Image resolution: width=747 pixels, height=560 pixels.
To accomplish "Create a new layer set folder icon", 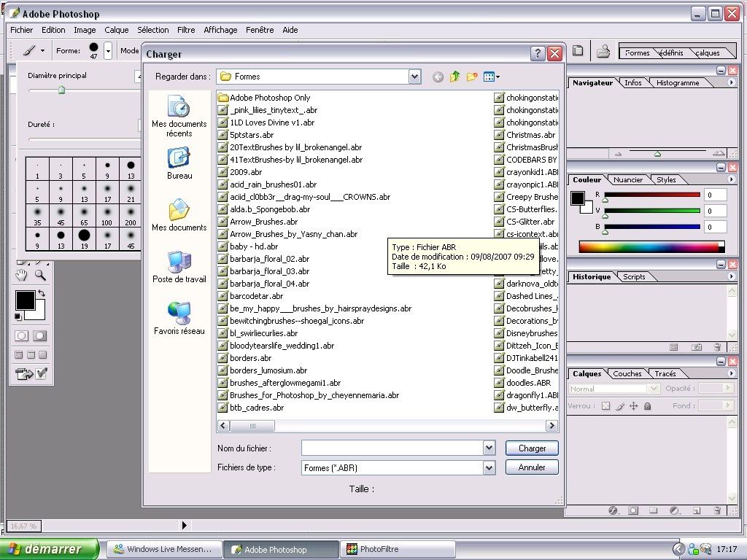I will 653,510.
